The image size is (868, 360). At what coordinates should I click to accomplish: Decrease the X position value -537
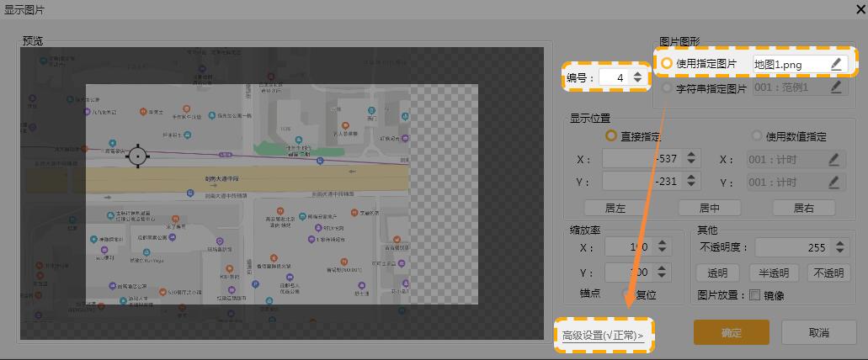click(x=691, y=163)
